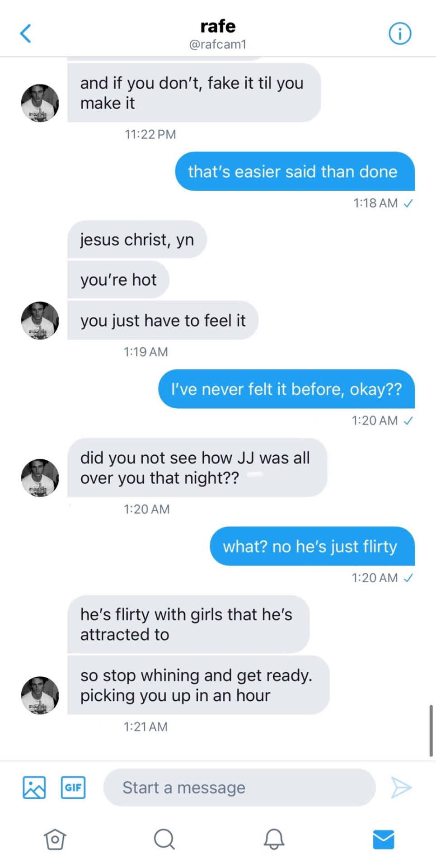Image resolution: width=436 pixels, height=868 pixels.
Task: Open the photo attachment picker
Action: [34, 788]
